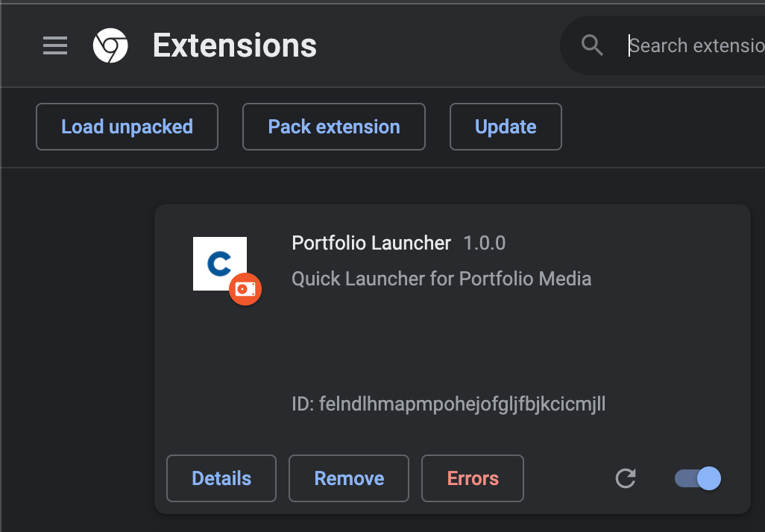View Errors for Portfolio Launcher
Screen dimensions: 765x532
(x=473, y=478)
